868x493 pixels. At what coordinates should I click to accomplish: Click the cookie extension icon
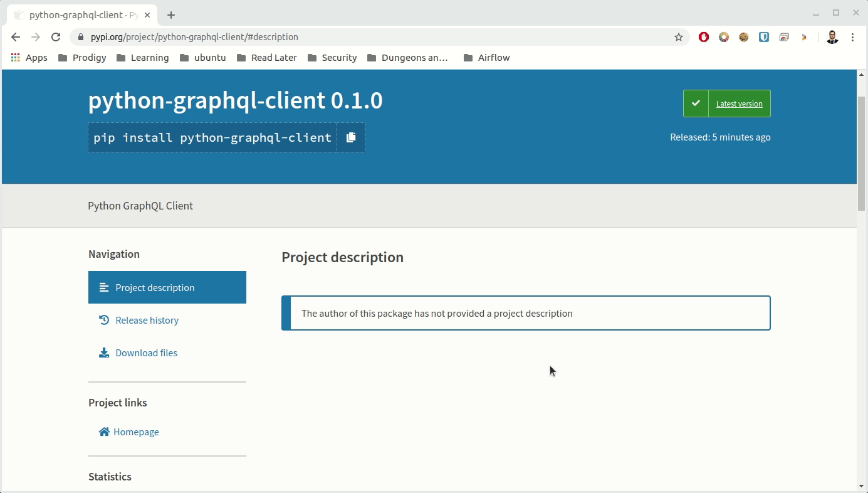[x=744, y=37]
